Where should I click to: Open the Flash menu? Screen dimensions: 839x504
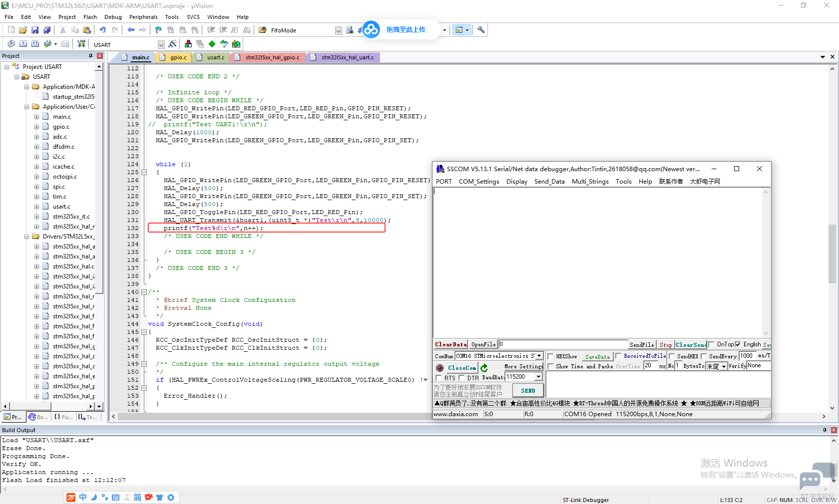pos(90,17)
